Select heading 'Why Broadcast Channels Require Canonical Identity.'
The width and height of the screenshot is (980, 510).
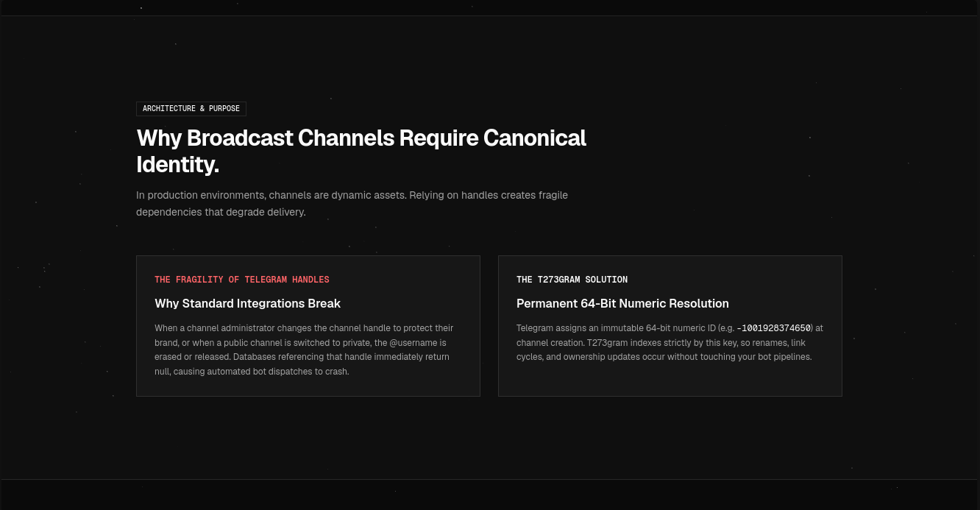(361, 151)
